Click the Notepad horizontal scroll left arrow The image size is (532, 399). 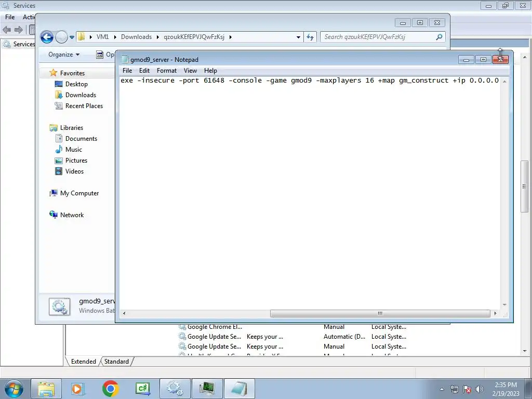(124, 313)
